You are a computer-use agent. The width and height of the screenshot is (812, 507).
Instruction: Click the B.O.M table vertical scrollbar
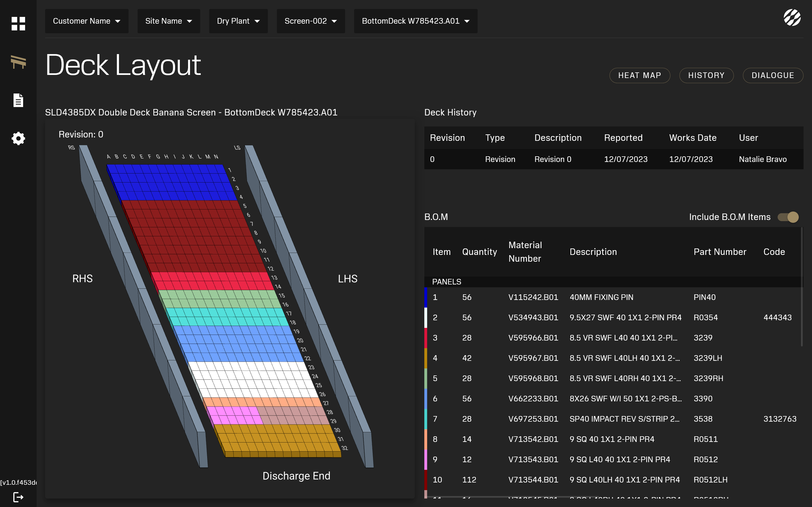pos(802,287)
